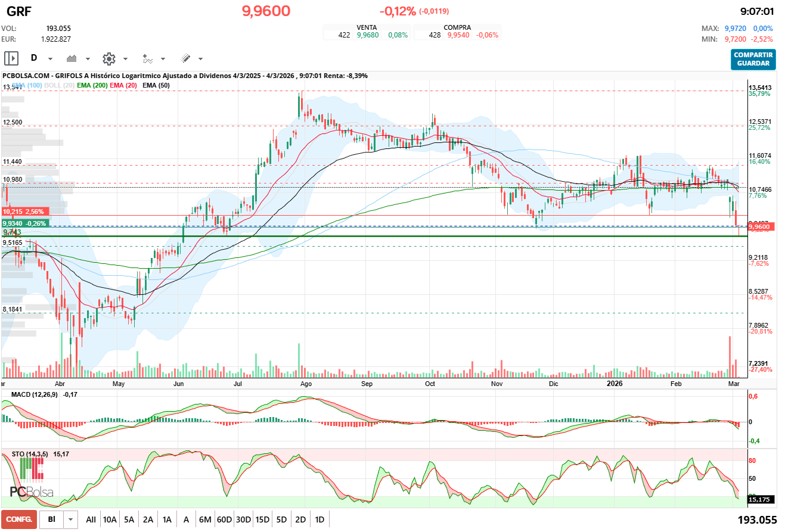Click the chart type area icon
The image size is (785, 532).
73,58
